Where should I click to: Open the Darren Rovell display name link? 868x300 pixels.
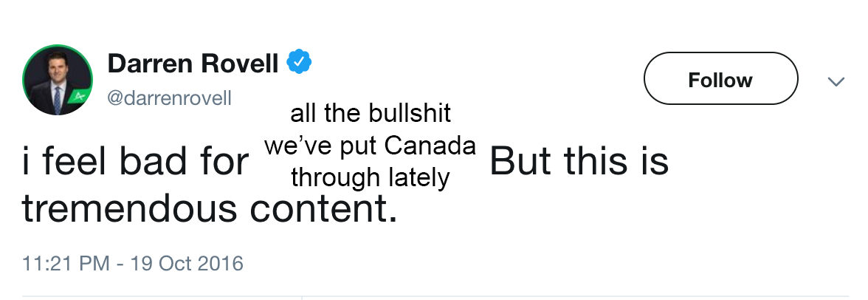[193, 64]
